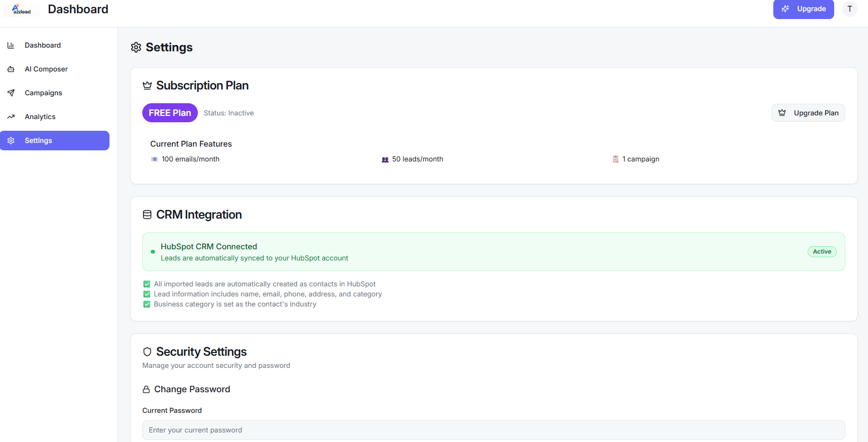
Task: Click the checkbox for imported leads line
Action: [x=147, y=284]
